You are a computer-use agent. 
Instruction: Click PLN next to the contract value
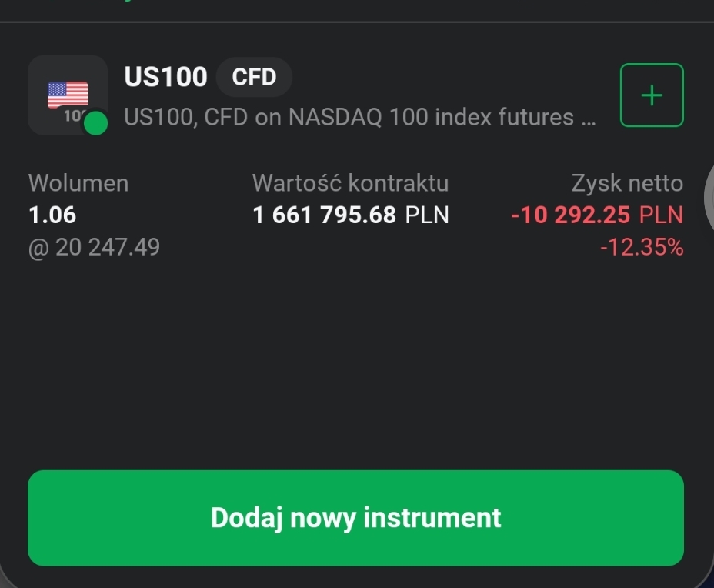[x=427, y=215]
